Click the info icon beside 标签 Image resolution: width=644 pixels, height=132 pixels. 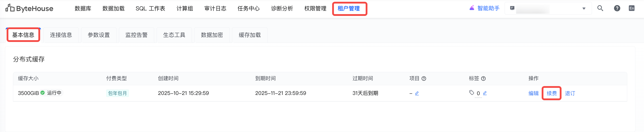[483, 79]
